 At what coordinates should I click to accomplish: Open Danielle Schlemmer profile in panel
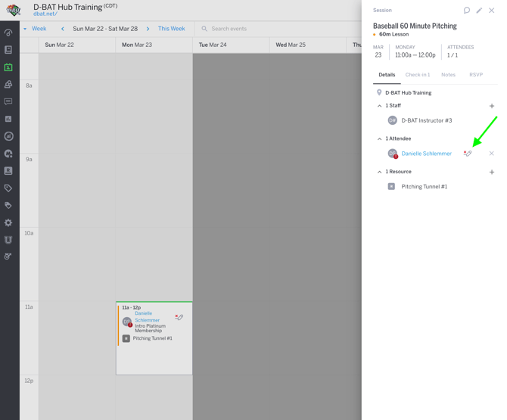pos(427,154)
